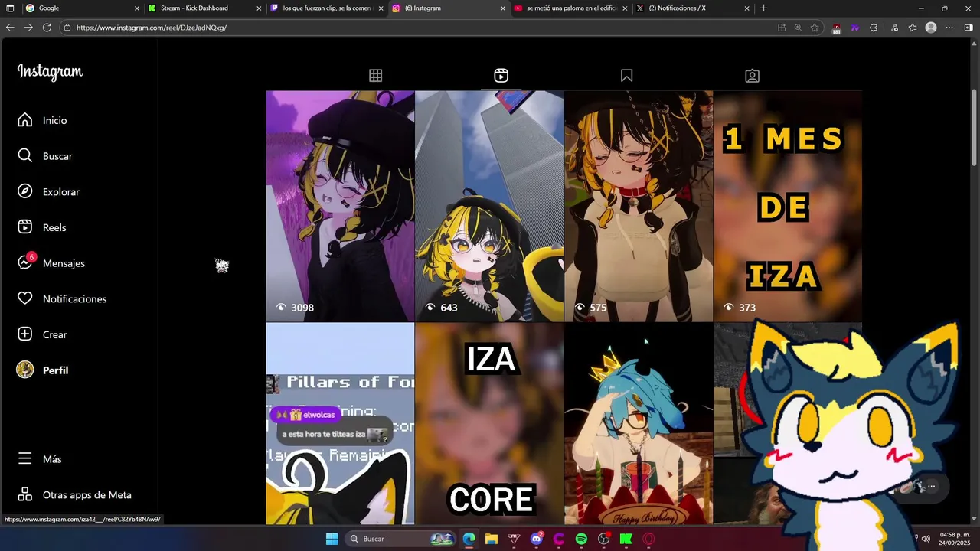
Task: Open the three-dot floating messages menu
Action: coord(932,486)
